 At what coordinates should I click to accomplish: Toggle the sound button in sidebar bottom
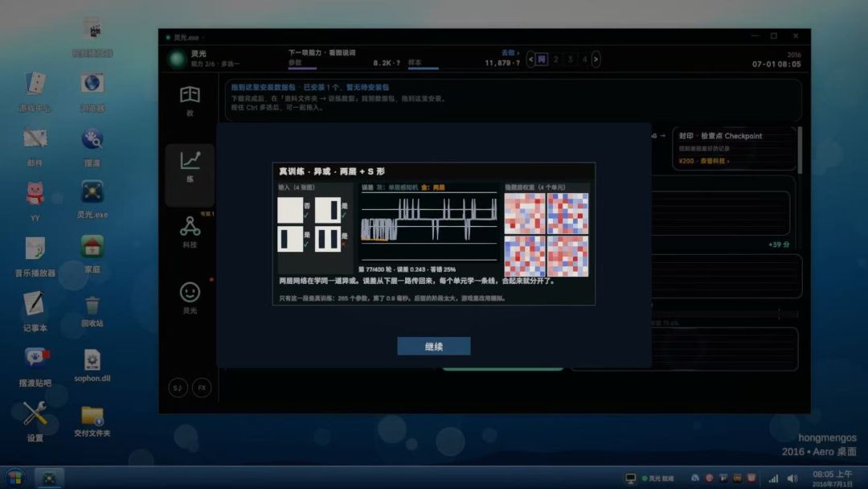[178, 388]
